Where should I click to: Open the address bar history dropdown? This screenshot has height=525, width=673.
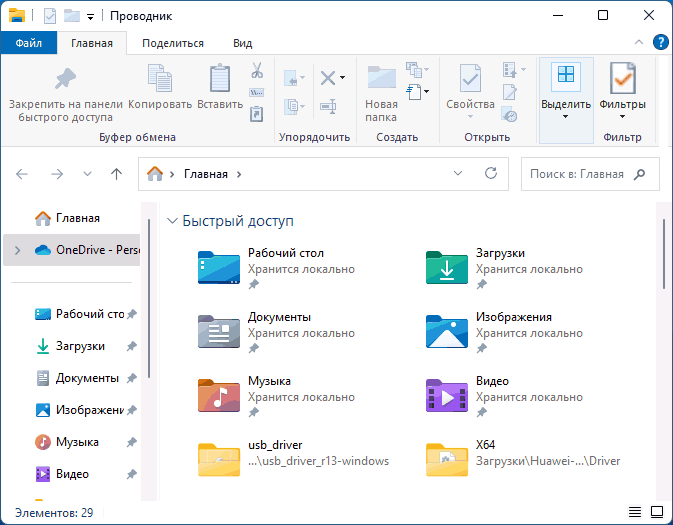458,173
